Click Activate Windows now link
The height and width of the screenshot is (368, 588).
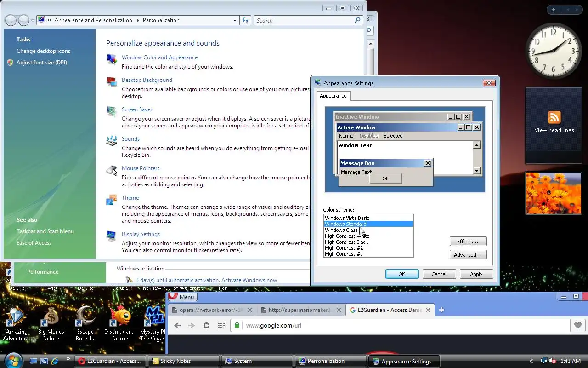(249, 280)
